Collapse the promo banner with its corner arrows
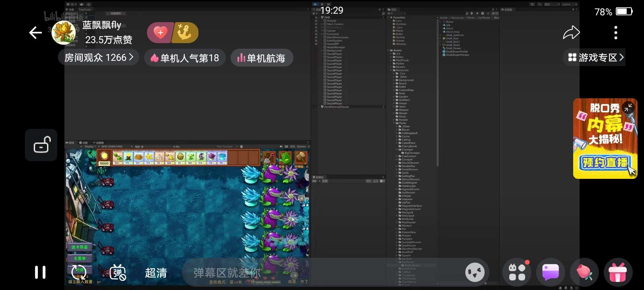Viewport: 644px width, 290px height. pyautogui.click(x=628, y=107)
